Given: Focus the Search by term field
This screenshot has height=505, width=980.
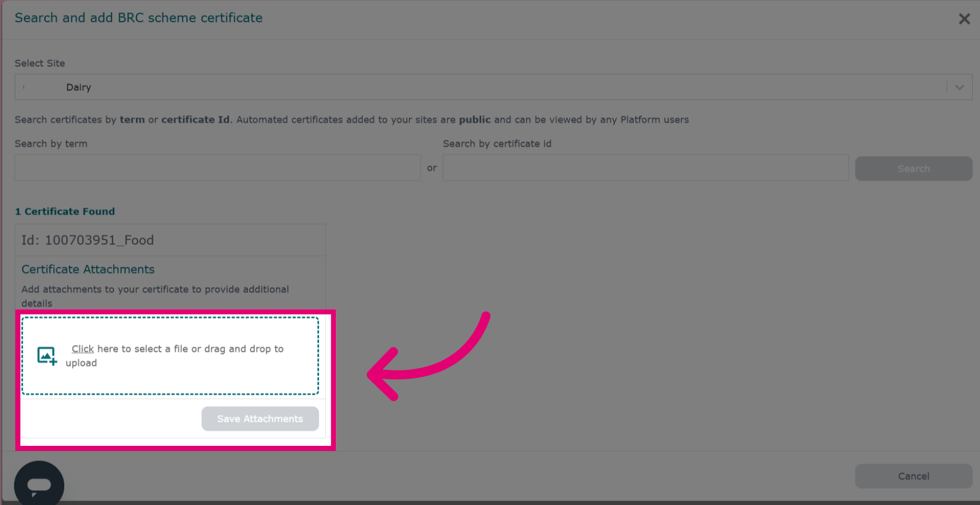Looking at the screenshot, I should click(x=217, y=168).
